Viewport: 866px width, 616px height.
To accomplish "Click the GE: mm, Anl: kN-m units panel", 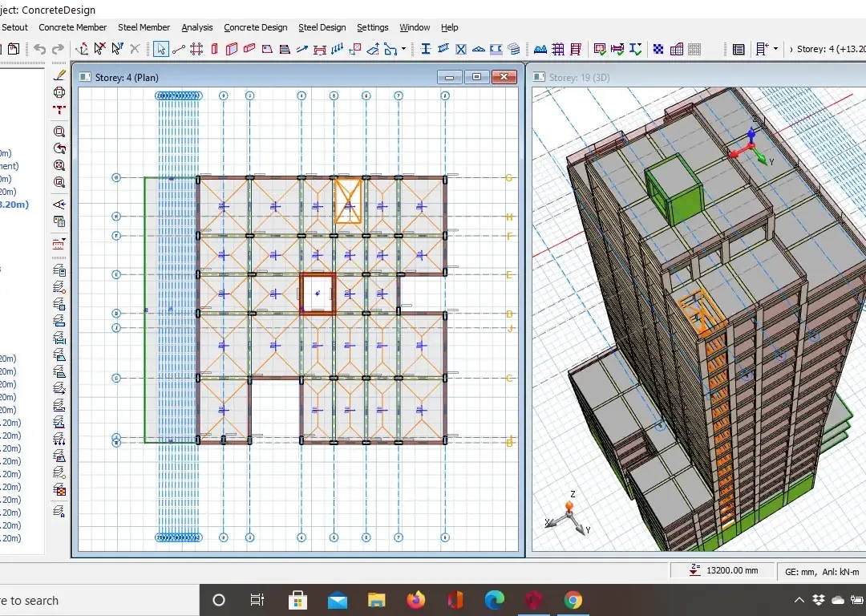I will pos(821,572).
